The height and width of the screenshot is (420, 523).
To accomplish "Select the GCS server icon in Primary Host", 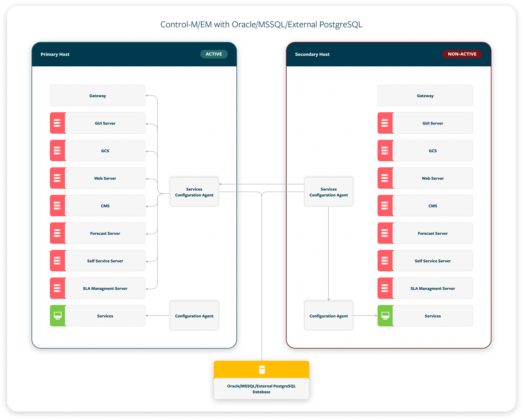I will [x=58, y=151].
